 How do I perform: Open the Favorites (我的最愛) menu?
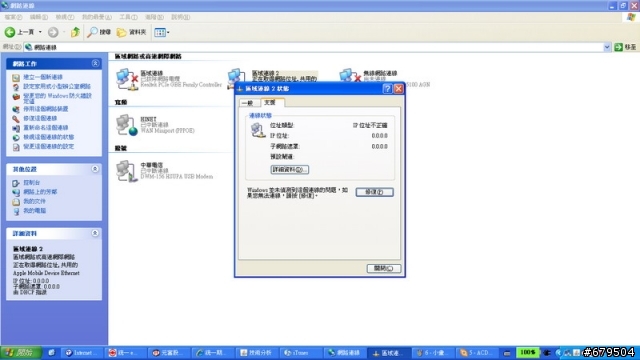click(96, 17)
